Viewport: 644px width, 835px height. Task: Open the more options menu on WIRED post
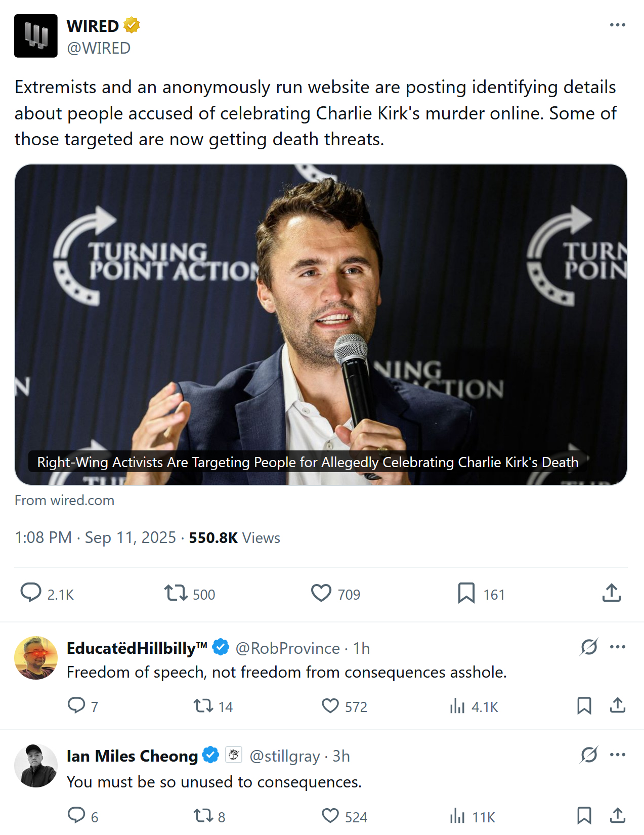tap(617, 25)
